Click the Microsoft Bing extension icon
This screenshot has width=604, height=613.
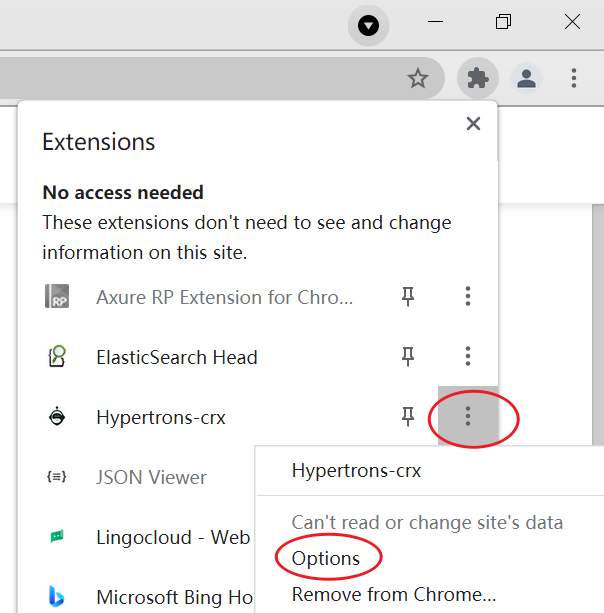pyautogui.click(x=58, y=597)
